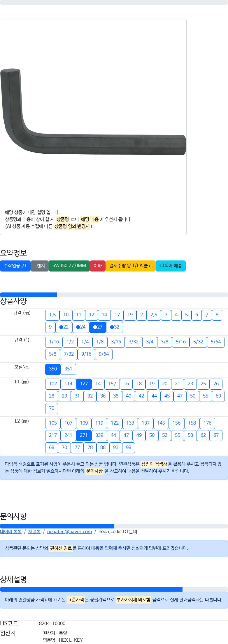Select L2 length 271
This screenshot has height=644, width=228.
coord(84,435)
